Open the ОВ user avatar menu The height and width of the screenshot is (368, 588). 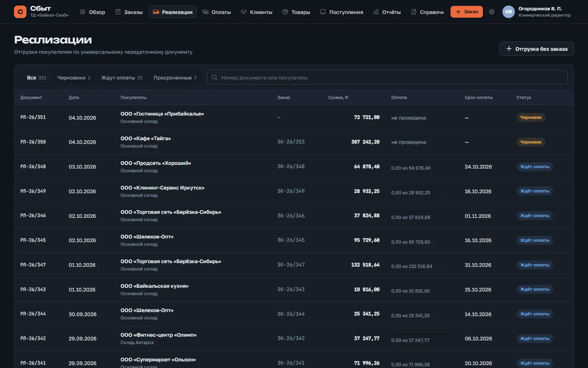point(509,12)
